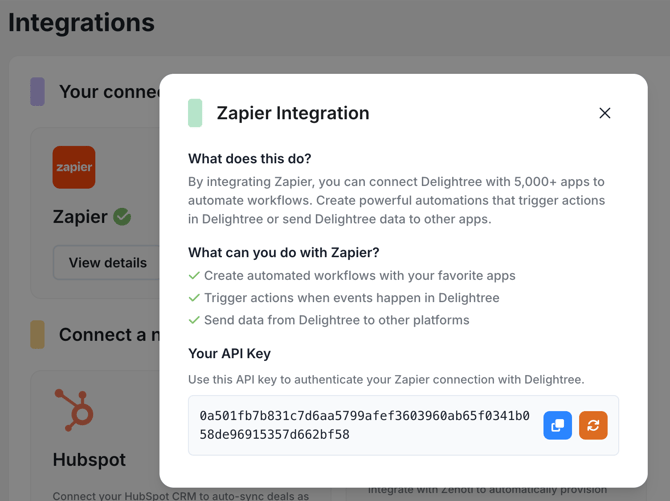670x501 pixels.
Task: Regenerate the API key
Action: [593, 425]
